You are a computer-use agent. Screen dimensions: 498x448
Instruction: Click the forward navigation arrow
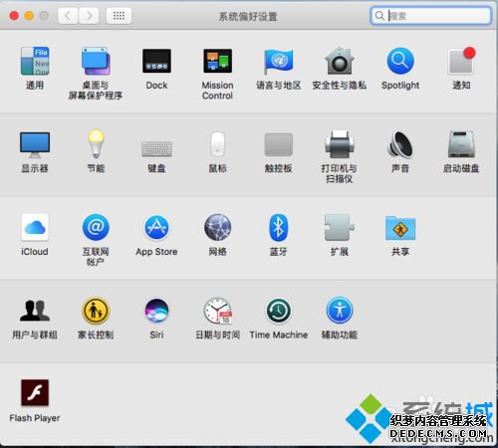tap(89, 16)
